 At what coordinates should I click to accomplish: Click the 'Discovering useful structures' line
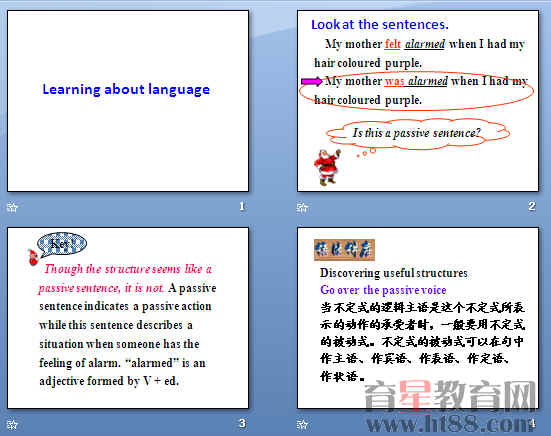tap(394, 273)
